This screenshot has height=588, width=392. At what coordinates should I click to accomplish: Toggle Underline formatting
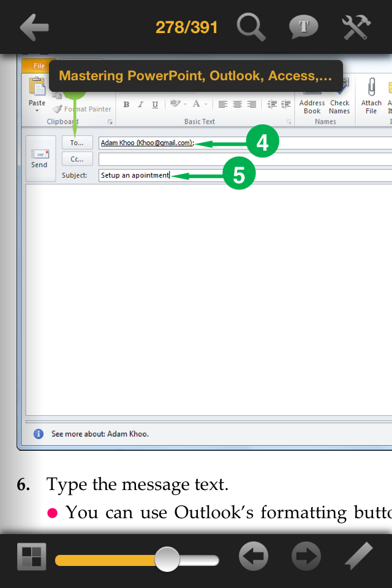click(155, 105)
